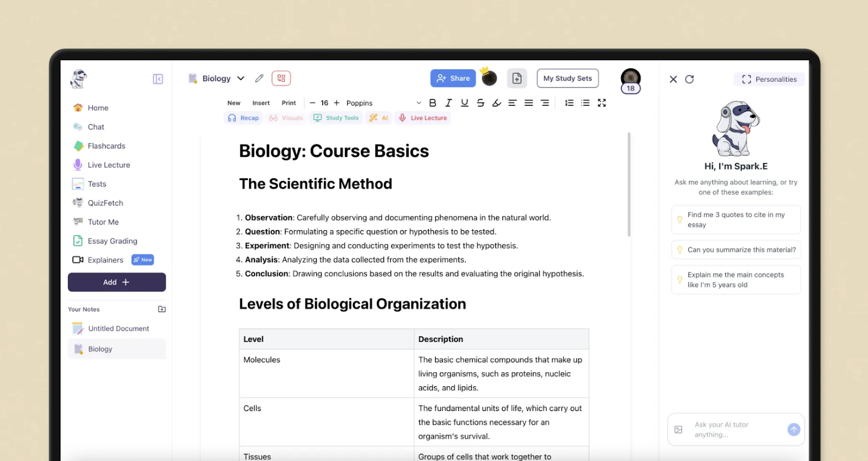Image resolution: width=868 pixels, height=461 pixels.
Task: Click the font size value 16
Action: click(x=324, y=103)
